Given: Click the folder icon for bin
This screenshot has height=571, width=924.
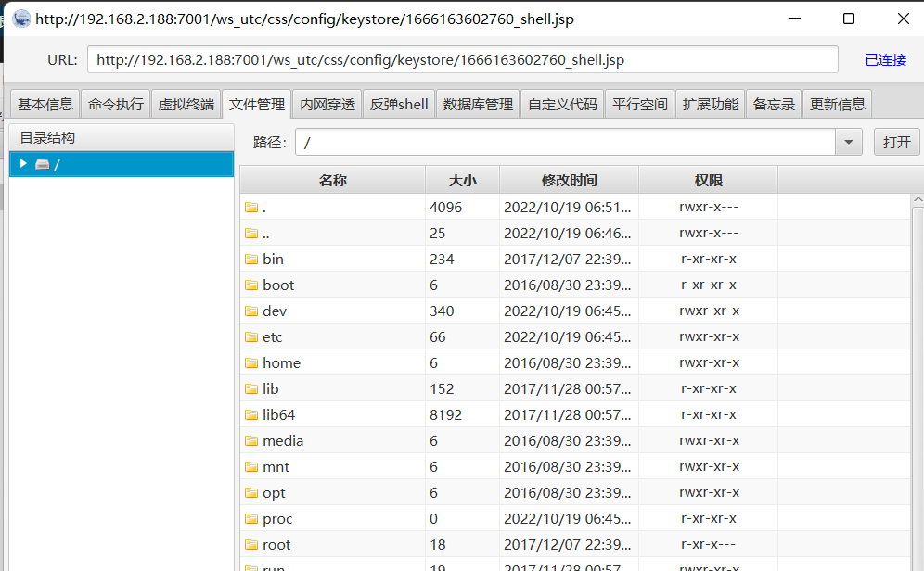Looking at the screenshot, I should click(x=251, y=259).
